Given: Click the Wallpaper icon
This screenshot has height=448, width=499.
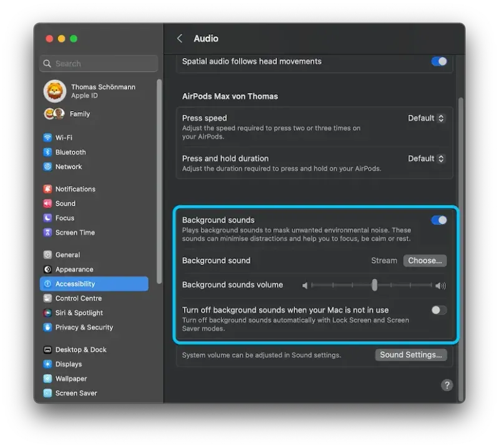Looking at the screenshot, I should click(47, 379).
